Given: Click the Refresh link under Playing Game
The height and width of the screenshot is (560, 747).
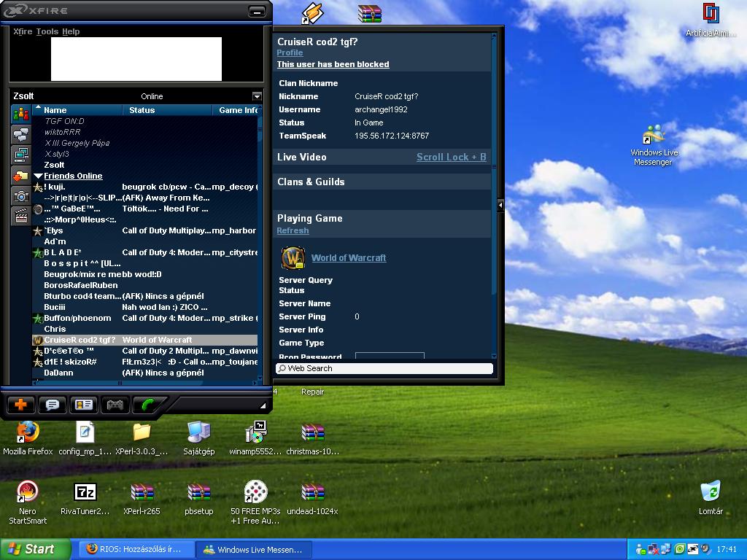Looking at the screenshot, I should coord(293,230).
